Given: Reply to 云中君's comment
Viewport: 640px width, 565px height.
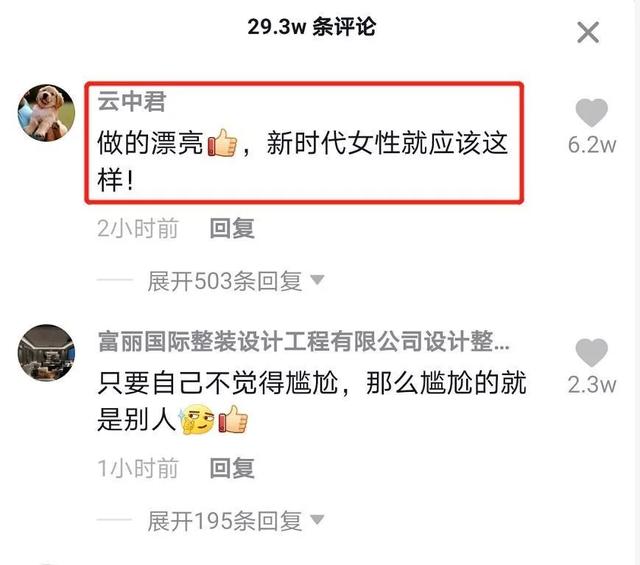Looking at the screenshot, I should click(232, 229).
